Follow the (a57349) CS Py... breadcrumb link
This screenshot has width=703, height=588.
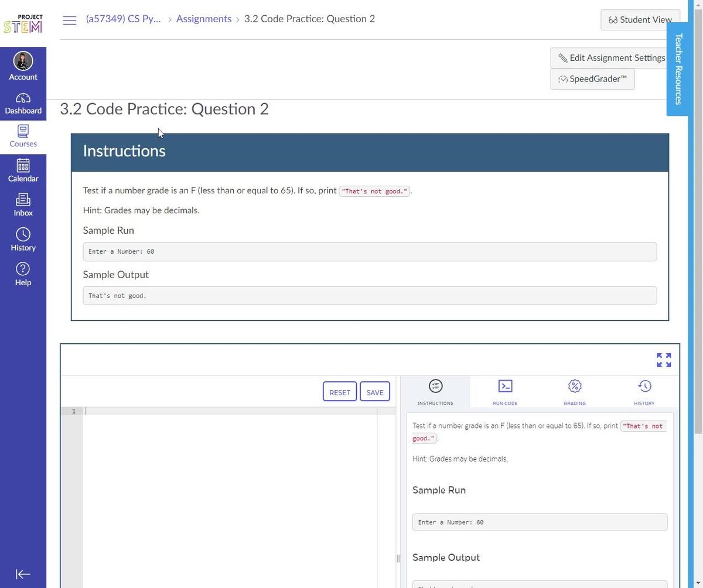[123, 19]
